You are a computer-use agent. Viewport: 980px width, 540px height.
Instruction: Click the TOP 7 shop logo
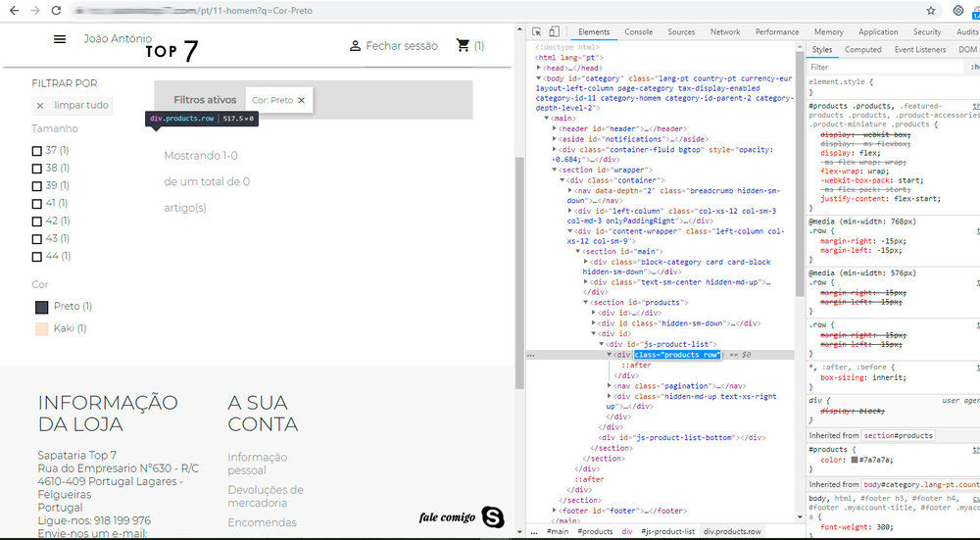(171, 51)
